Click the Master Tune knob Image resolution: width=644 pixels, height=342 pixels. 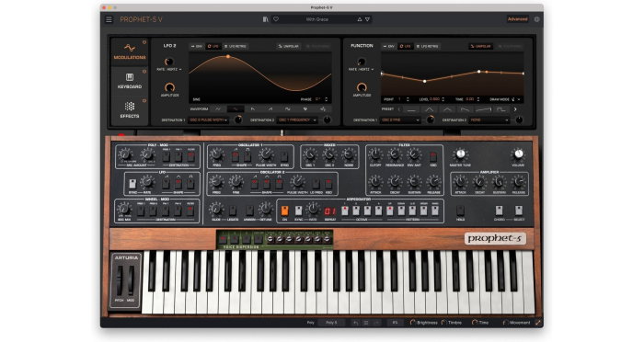click(x=460, y=154)
